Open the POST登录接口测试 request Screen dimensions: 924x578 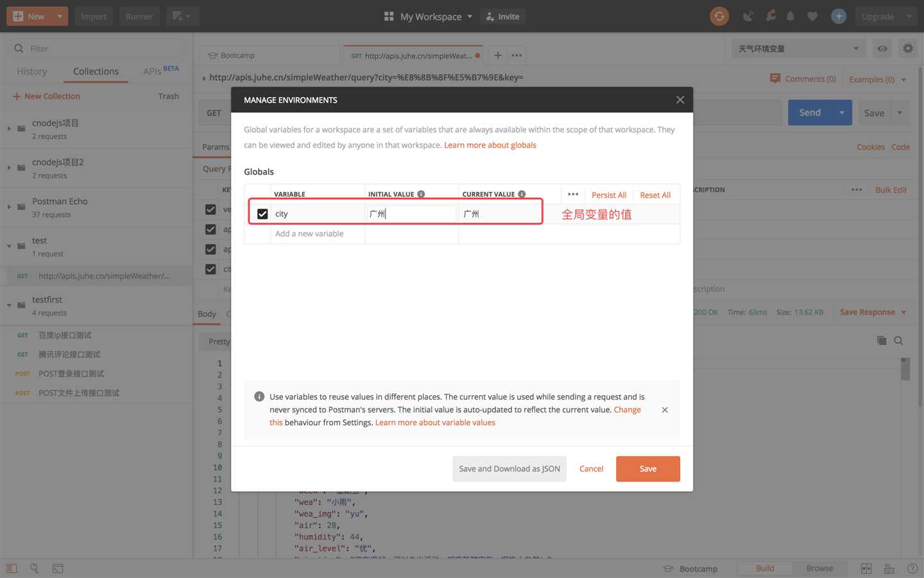click(x=71, y=374)
